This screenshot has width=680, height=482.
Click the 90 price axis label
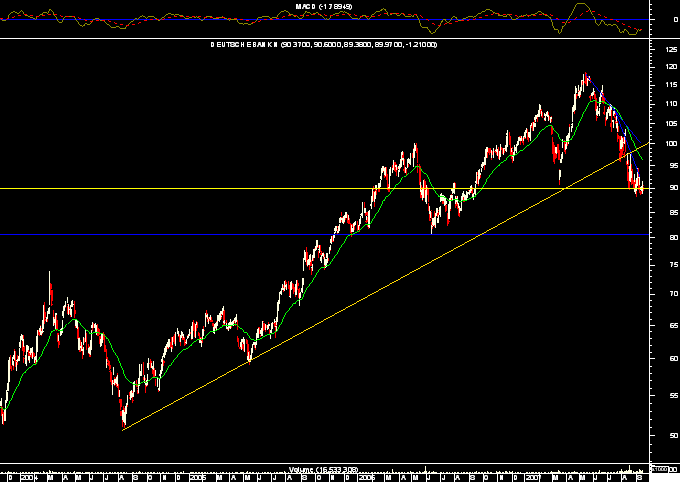pyautogui.click(x=673, y=188)
